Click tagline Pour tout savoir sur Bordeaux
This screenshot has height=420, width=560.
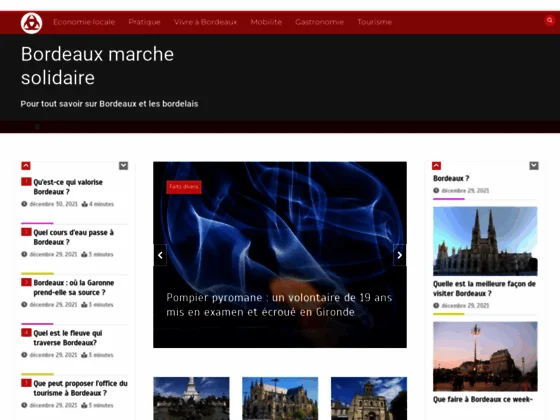click(109, 104)
